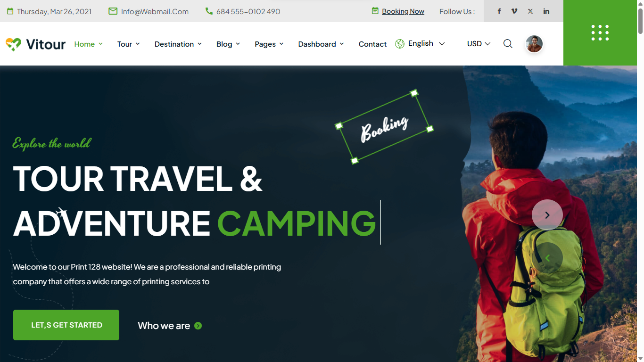Follow the Who we are link
The image size is (644, 362).
[170, 326]
